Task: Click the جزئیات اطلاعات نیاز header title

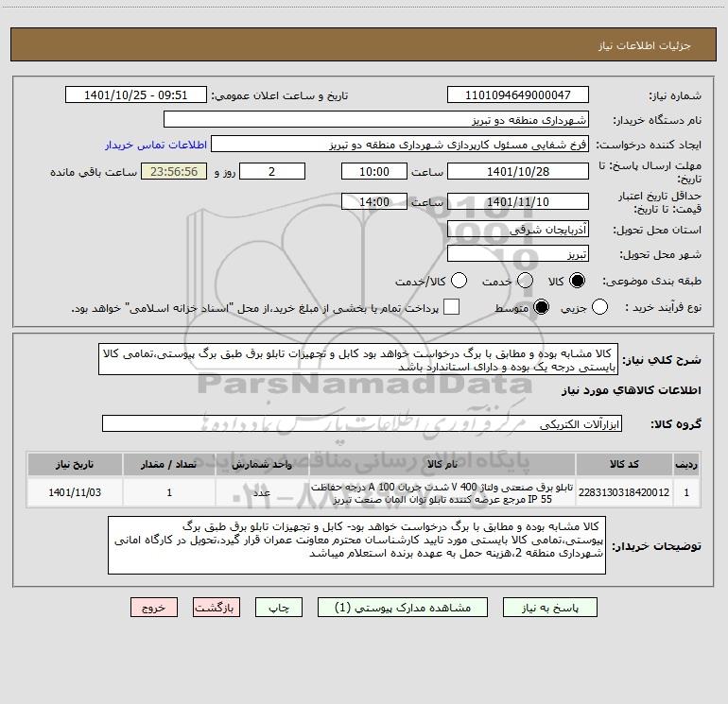Action: click(x=645, y=45)
